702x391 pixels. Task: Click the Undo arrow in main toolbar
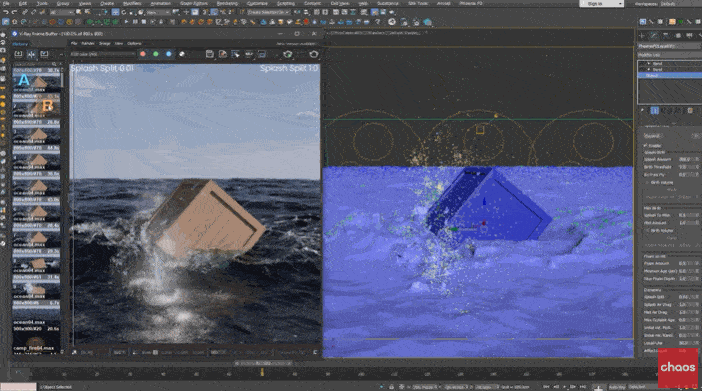point(6,12)
